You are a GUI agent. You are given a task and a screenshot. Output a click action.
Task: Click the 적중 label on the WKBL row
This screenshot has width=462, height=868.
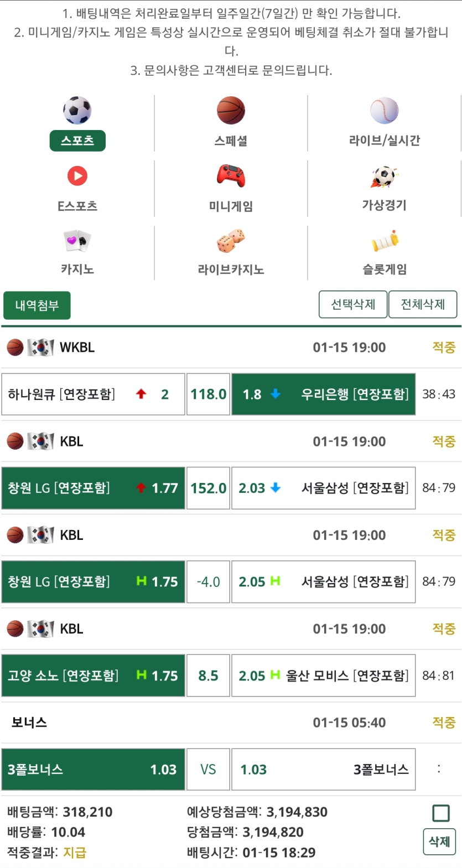tap(443, 347)
